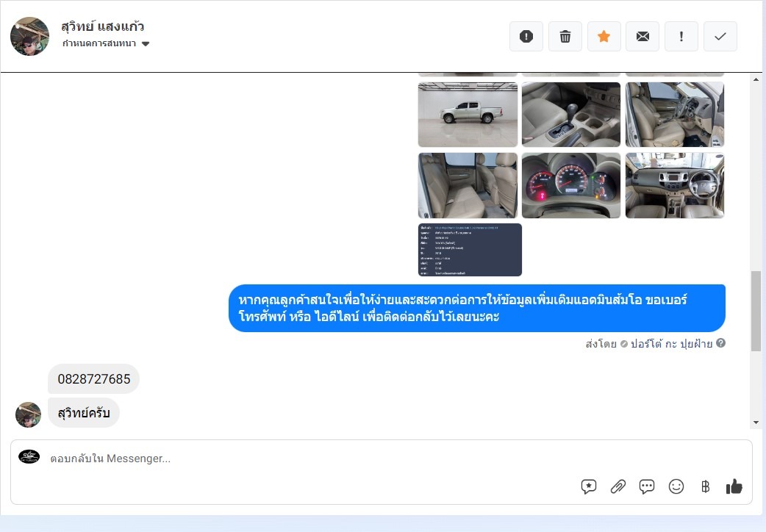This screenshot has height=532, width=766.
Task: Click the baht payment symbol icon
Action: pos(705,486)
